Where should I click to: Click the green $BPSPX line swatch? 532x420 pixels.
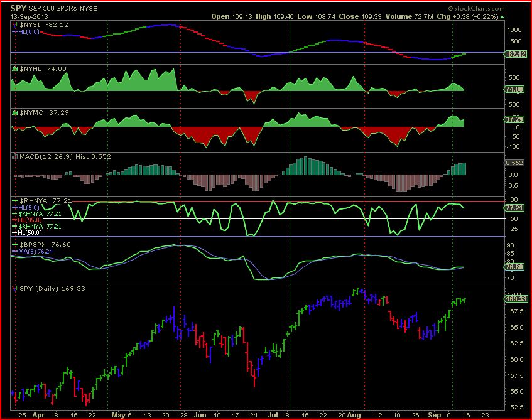point(14,245)
